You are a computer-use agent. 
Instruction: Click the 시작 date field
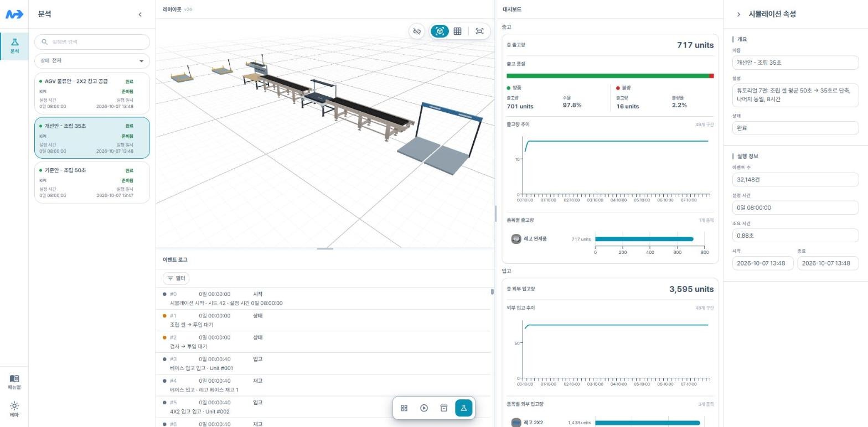coord(763,263)
